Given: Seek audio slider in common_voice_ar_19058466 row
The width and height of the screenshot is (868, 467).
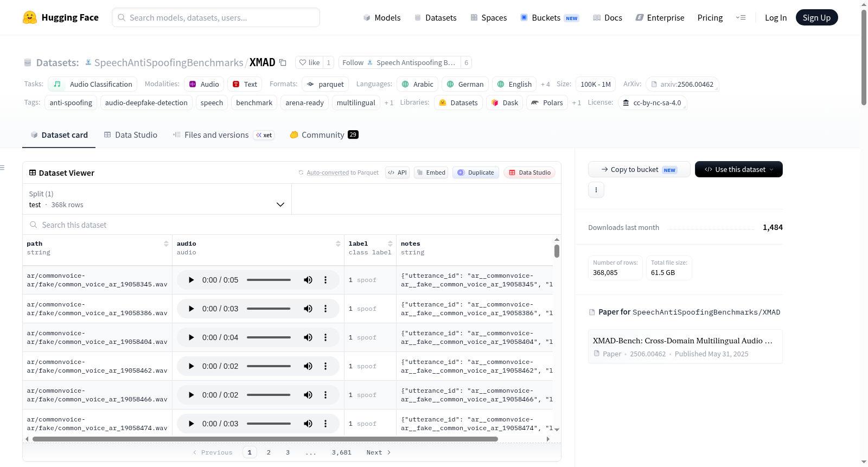Looking at the screenshot, I should (x=269, y=395).
